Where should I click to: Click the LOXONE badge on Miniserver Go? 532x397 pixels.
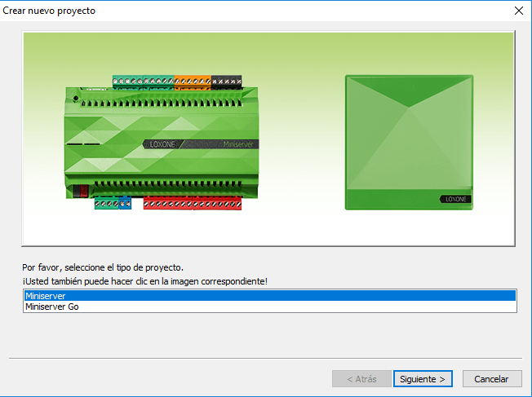click(454, 198)
